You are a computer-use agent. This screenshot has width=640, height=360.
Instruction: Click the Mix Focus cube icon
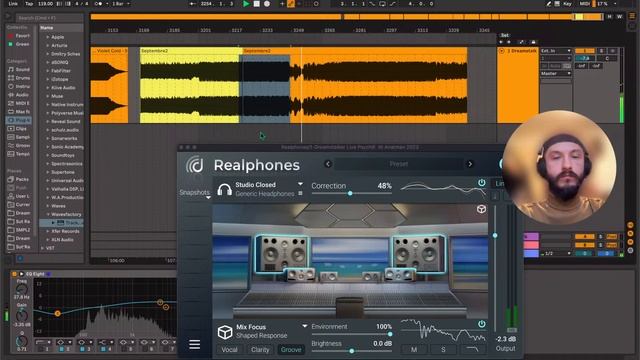click(225, 332)
